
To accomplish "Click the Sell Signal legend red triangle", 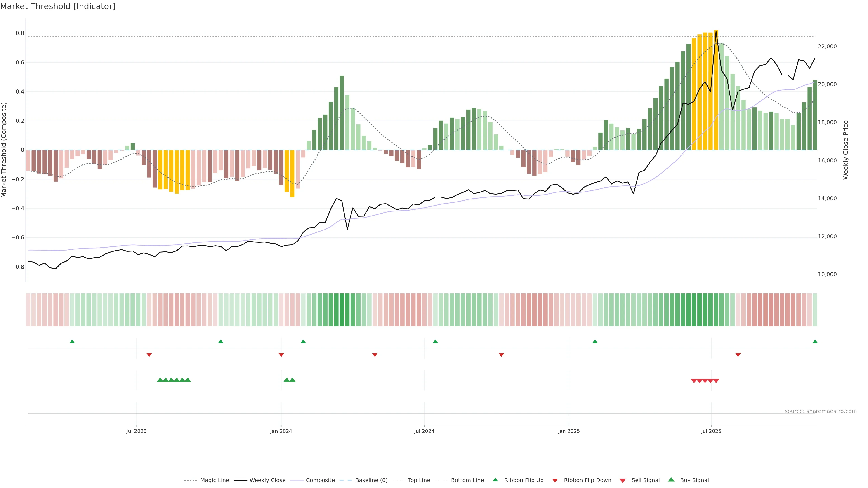I will (622, 480).
